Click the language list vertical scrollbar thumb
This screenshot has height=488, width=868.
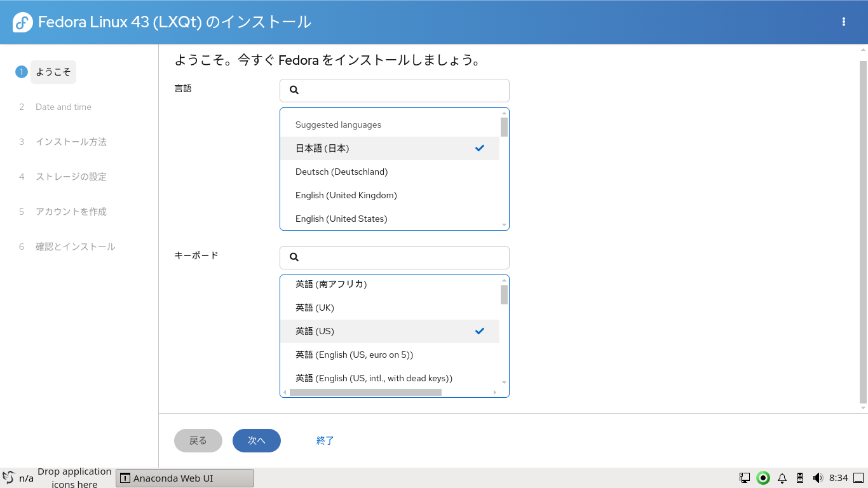pyautogui.click(x=504, y=127)
